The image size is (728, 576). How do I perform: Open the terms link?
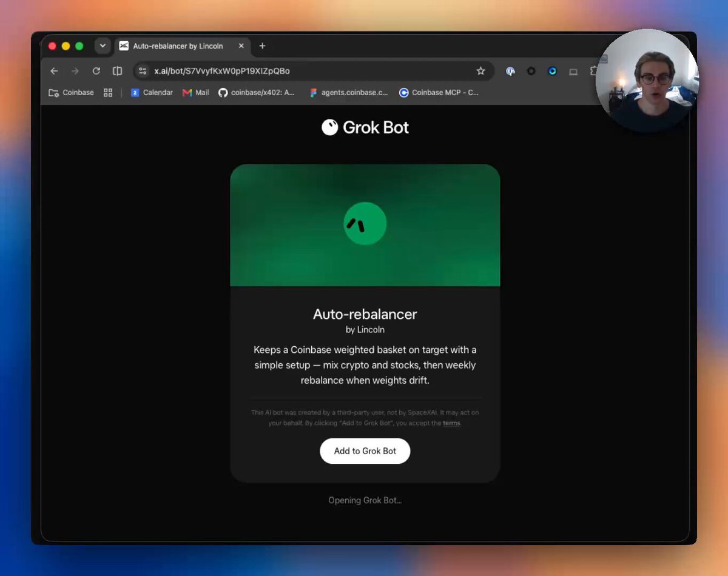(451, 423)
